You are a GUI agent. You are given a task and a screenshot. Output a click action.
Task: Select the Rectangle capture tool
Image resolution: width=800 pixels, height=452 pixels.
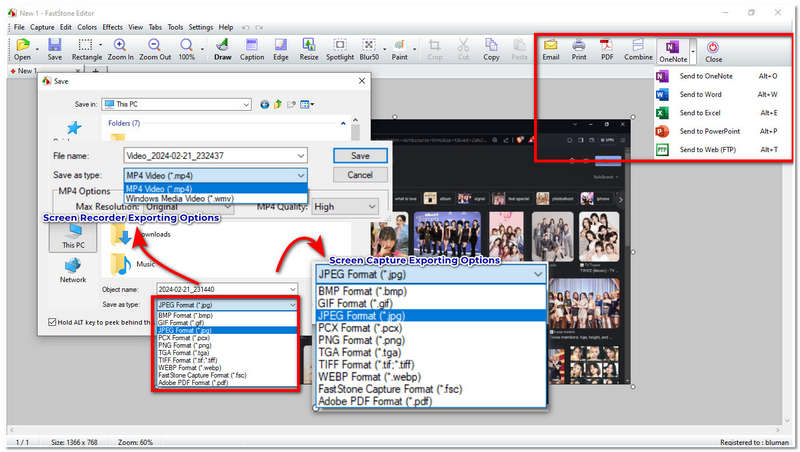point(87,49)
